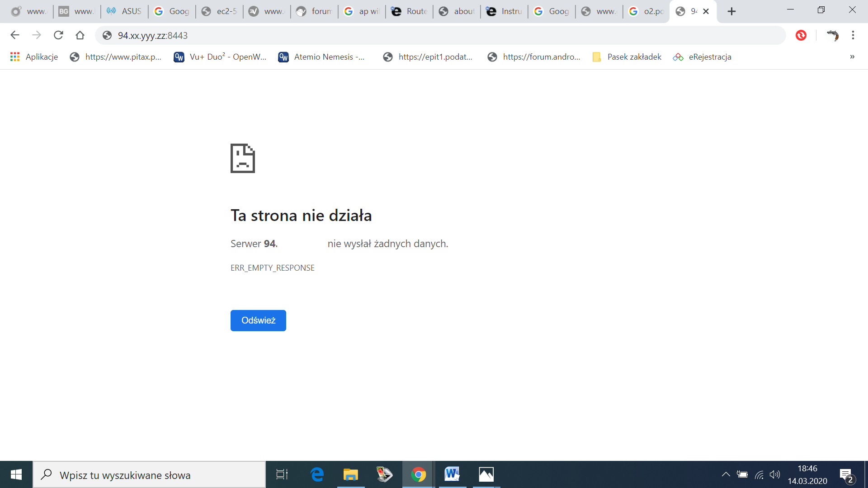Show more bookmarks with double chevron
Viewport: 868px width, 488px height.
852,57
